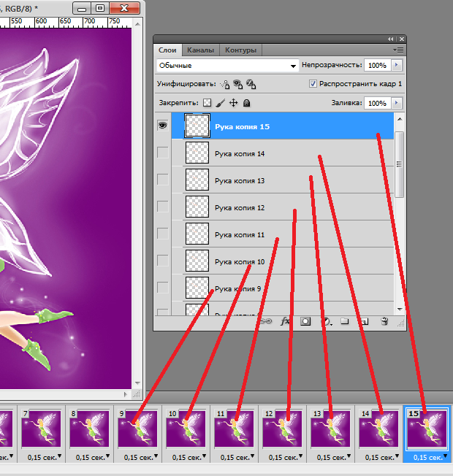Select animation frame 7 thumbnail
The height and width of the screenshot is (476, 453).
[41, 429]
